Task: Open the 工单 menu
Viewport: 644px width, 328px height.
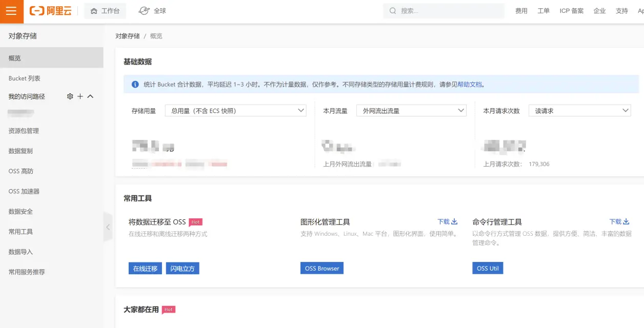Action: click(544, 11)
